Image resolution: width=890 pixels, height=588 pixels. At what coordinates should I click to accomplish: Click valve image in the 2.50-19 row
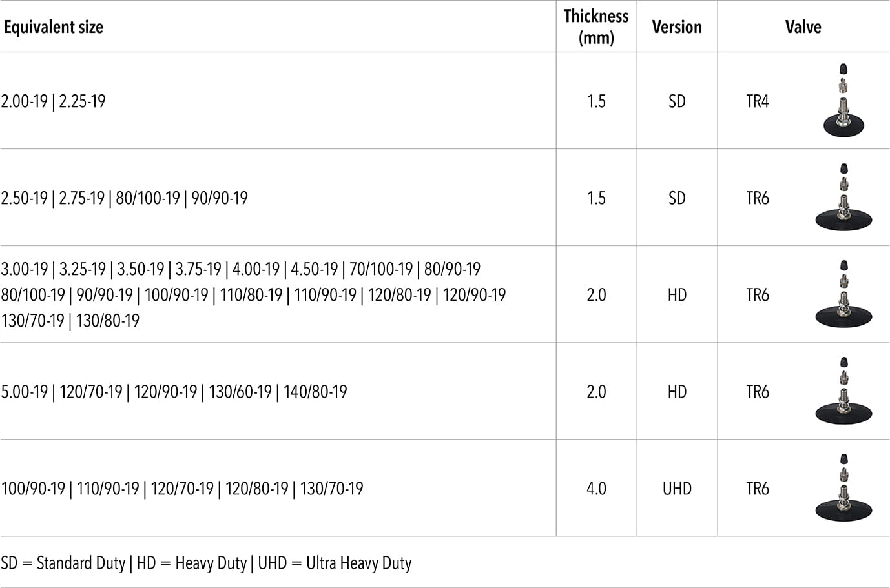843,197
